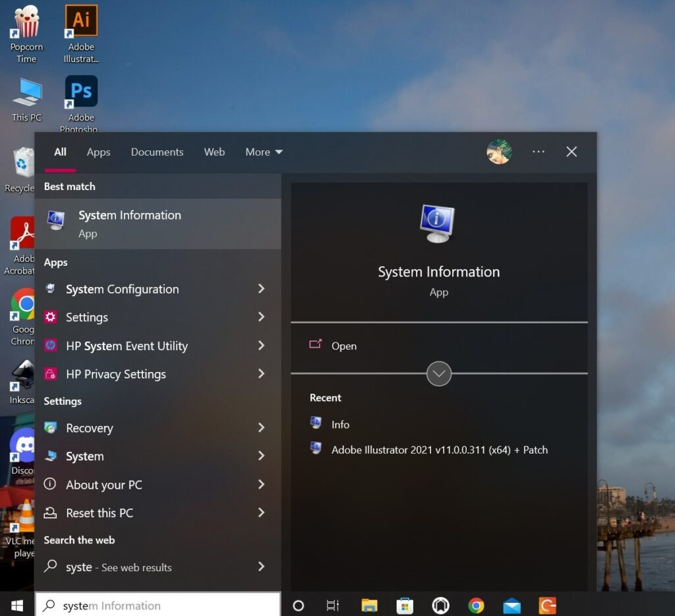Switch to the Apps search tab

click(98, 152)
